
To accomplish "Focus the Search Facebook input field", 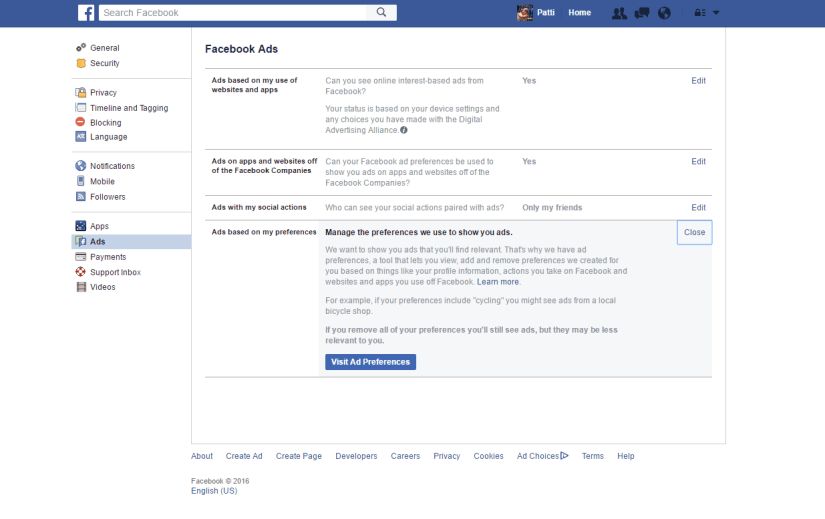I will tap(233, 13).
